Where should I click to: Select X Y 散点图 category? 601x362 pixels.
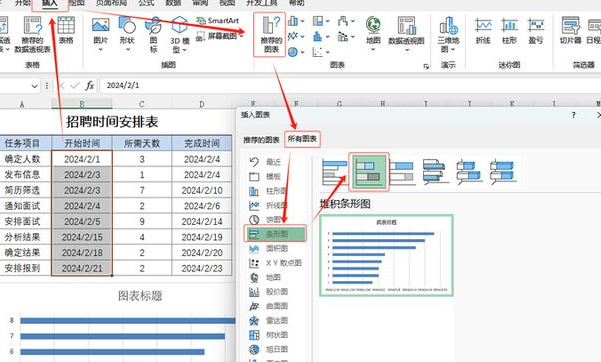coord(275,263)
